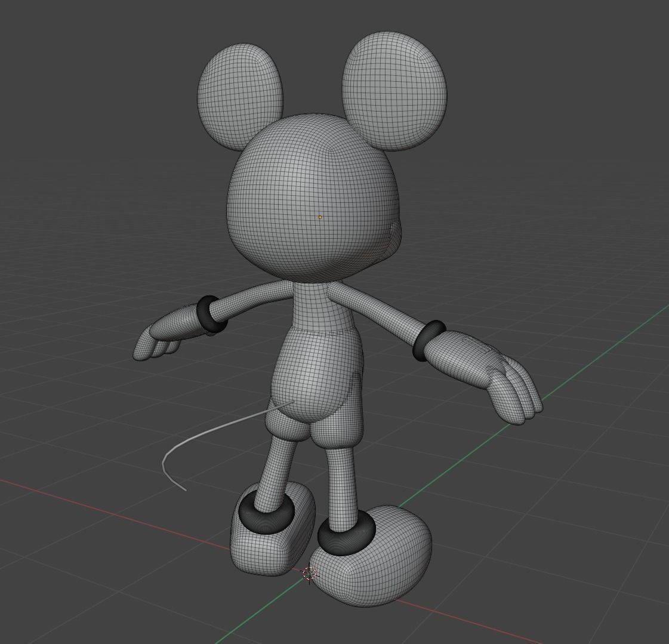Click the character's head to select it
Screen dimensions: 669x644
(298, 179)
